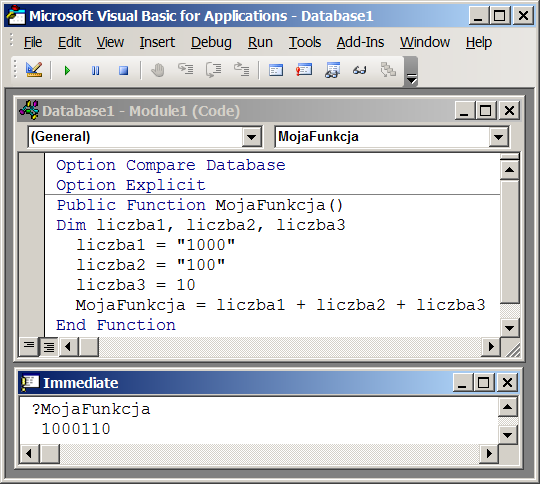Click the VBA application icon in title bar

16,16
